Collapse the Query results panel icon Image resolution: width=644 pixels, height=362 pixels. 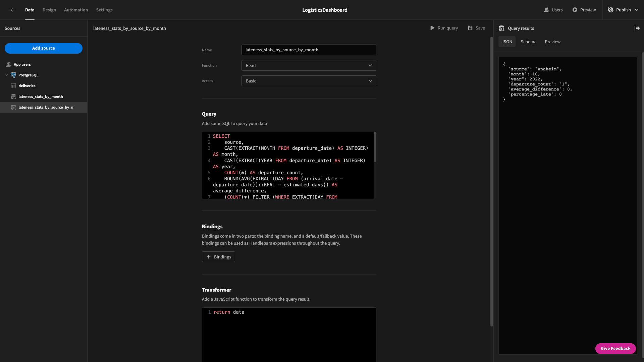(x=637, y=28)
